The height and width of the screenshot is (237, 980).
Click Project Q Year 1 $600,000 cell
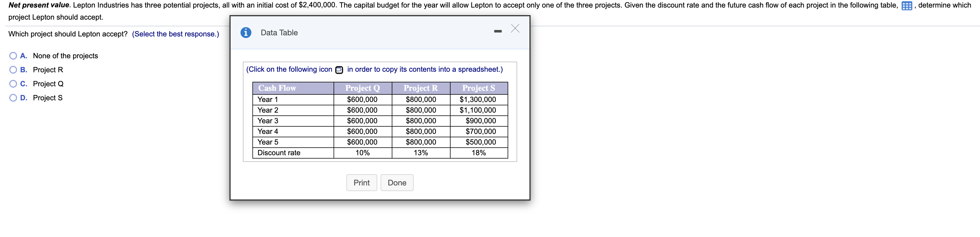(x=363, y=99)
